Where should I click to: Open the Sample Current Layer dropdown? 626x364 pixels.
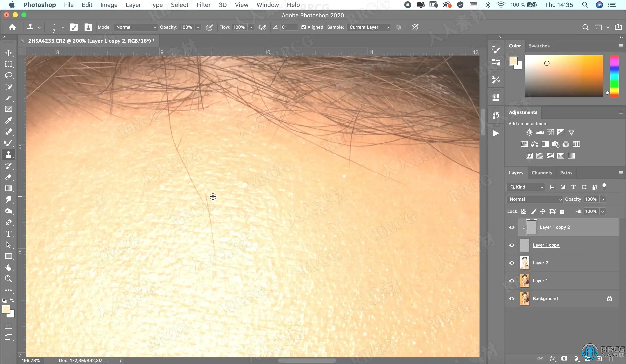tap(369, 27)
